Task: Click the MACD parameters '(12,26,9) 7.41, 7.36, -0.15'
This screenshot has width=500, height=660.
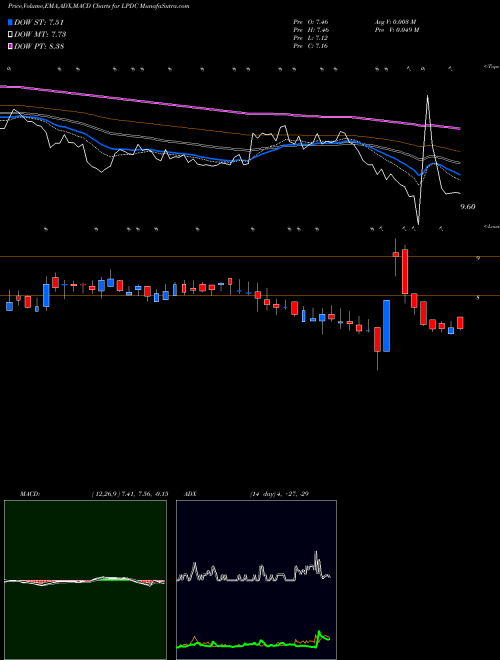Action: click(130, 494)
